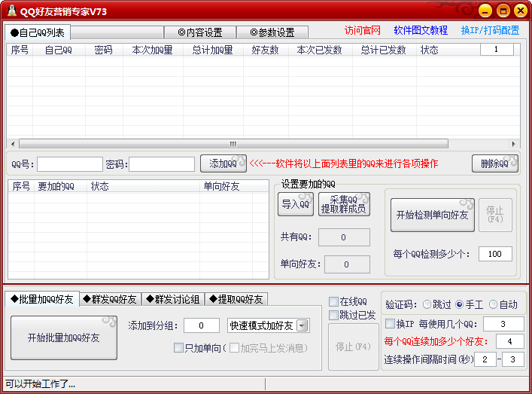Click 开始检测单向好友 button

pyautogui.click(x=432, y=215)
